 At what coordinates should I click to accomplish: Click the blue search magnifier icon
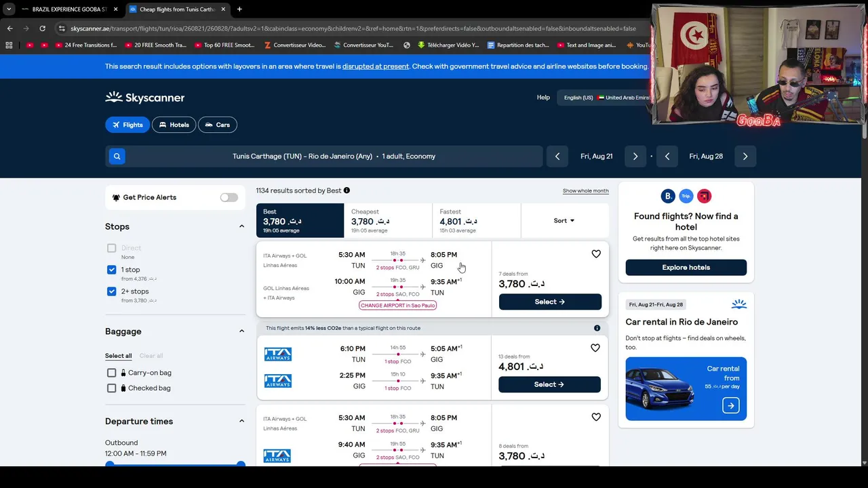(117, 156)
